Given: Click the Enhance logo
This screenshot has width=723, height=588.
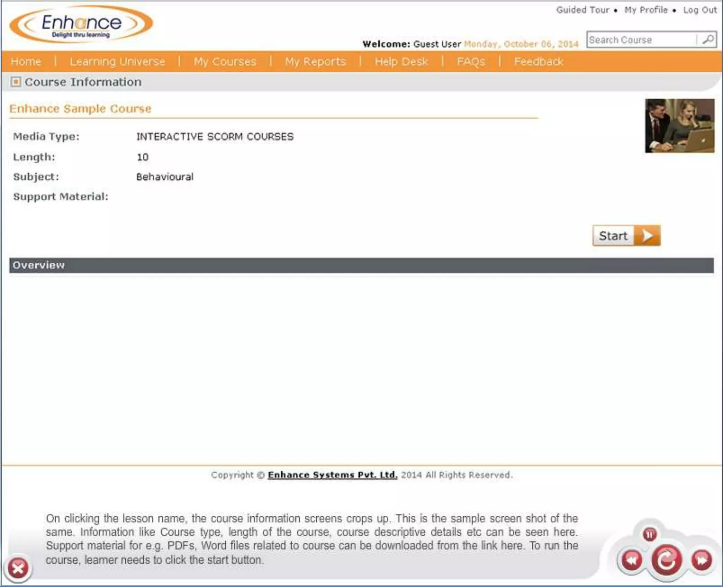Looking at the screenshot, I should pyautogui.click(x=81, y=25).
